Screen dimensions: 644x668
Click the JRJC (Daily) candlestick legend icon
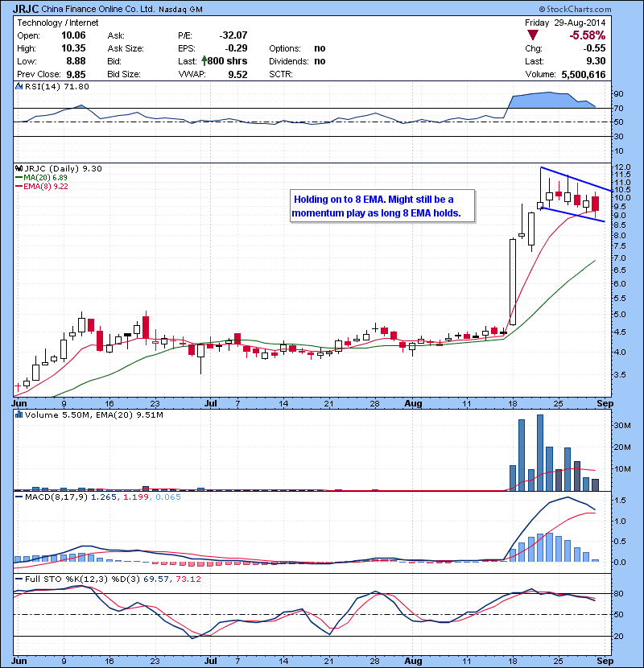pos(19,168)
